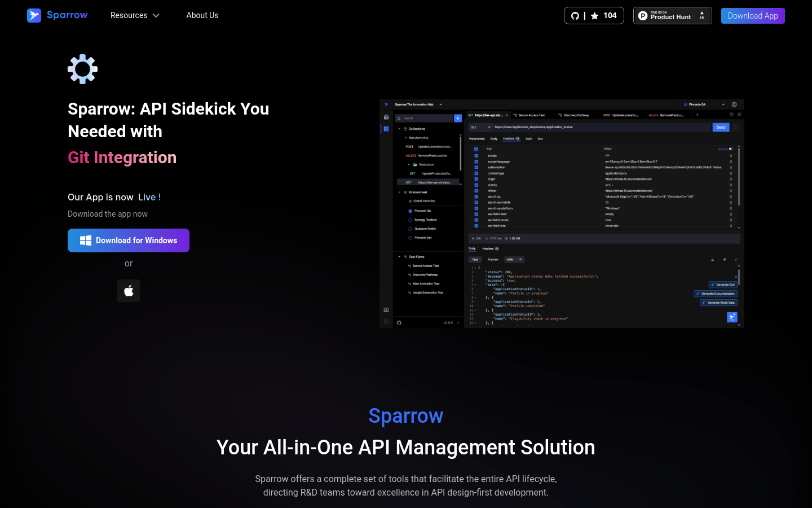Click the 'Git Integration' pink headline text
This screenshot has width=812, height=508.
tap(122, 157)
